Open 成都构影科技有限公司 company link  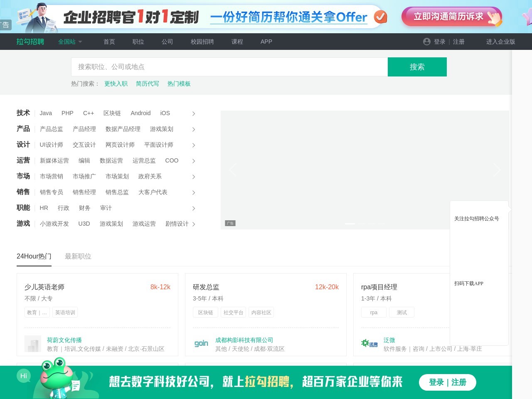pos(244,340)
